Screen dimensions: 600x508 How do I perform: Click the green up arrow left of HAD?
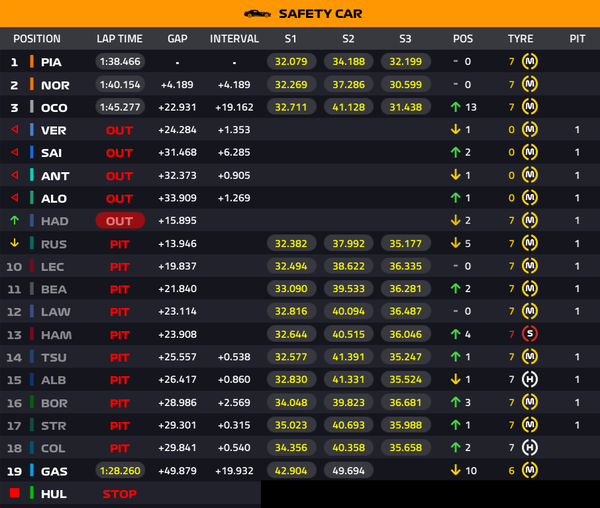15,220
